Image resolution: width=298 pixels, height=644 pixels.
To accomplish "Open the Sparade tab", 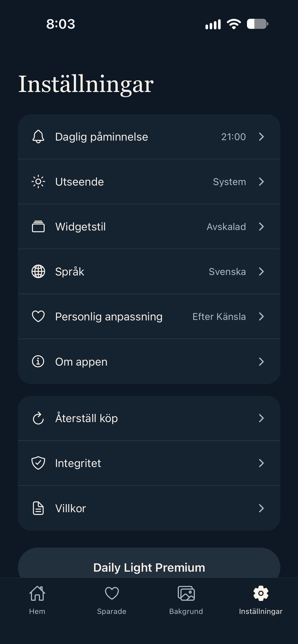I will click(112, 600).
